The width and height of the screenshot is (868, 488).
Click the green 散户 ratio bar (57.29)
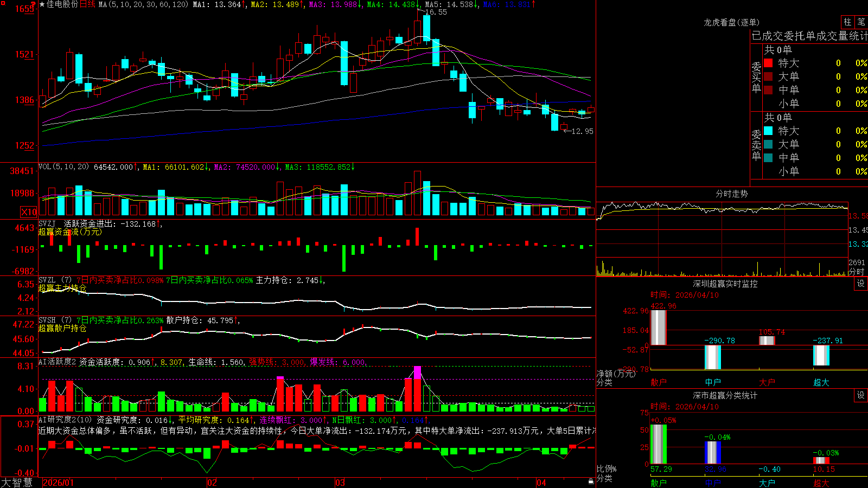pos(659,444)
